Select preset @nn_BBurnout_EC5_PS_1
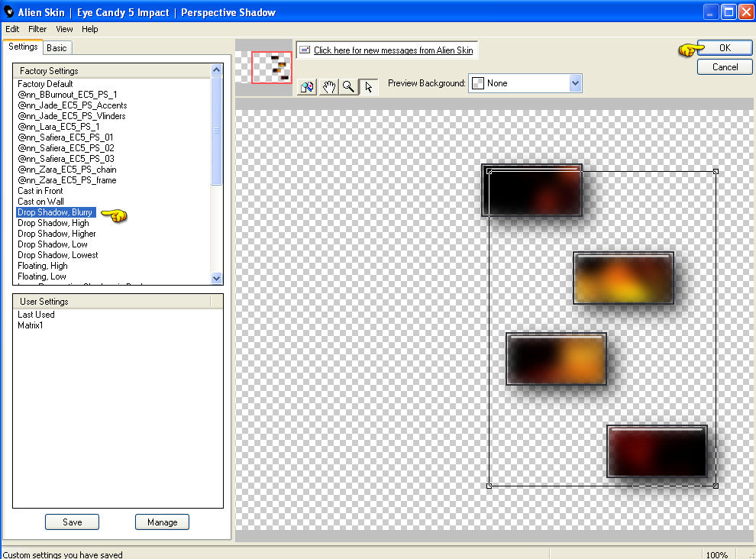This screenshot has width=756, height=559. pyautogui.click(x=67, y=95)
